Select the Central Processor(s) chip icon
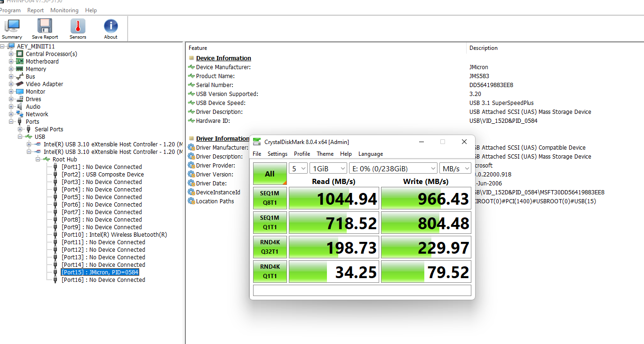 (20, 54)
